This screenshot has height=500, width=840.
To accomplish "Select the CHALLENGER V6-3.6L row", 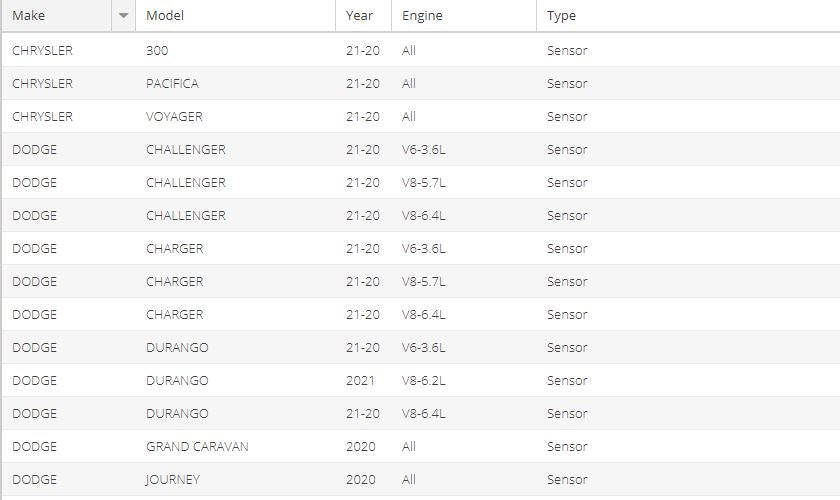I will pos(421,150).
